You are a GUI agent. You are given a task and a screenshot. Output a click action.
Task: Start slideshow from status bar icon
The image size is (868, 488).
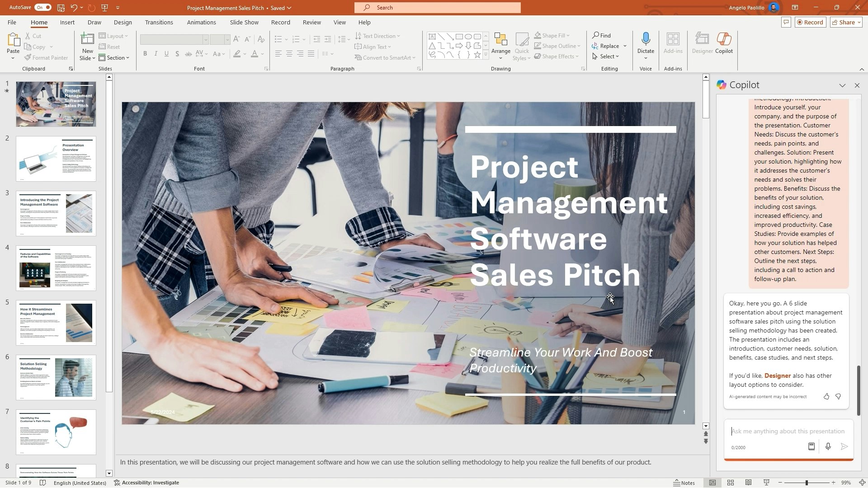pos(766,483)
